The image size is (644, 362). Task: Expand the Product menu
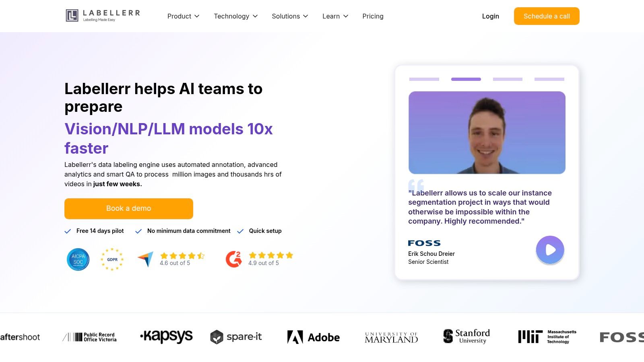pyautogui.click(x=183, y=16)
